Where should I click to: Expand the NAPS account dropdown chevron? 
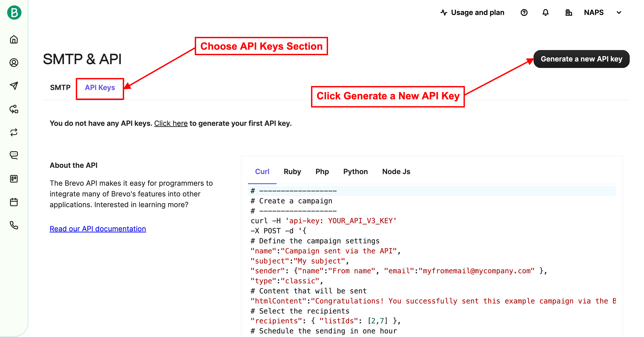tap(619, 13)
